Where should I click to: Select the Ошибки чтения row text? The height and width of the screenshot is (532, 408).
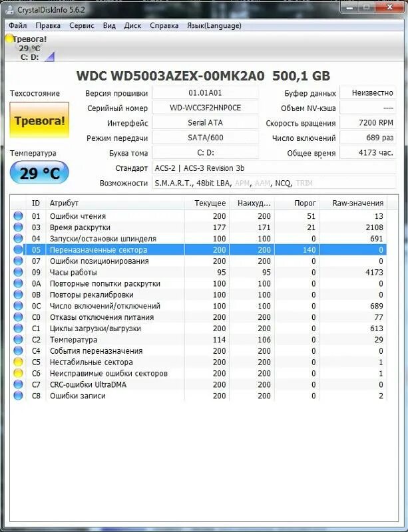click(x=78, y=216)
